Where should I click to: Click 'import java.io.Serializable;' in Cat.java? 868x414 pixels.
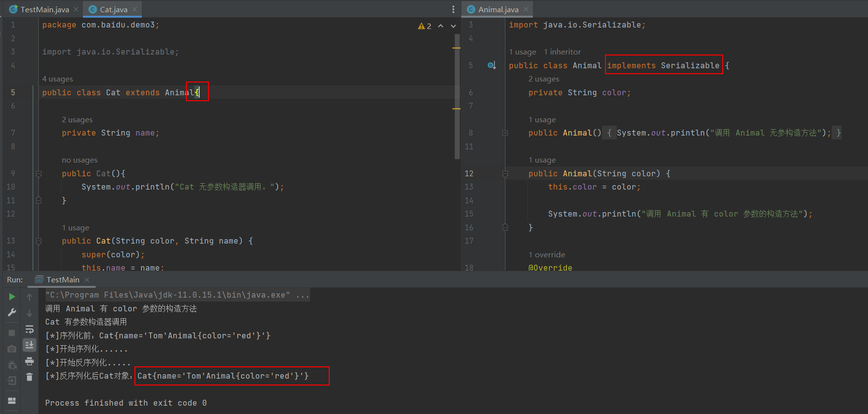(x=110, y=52)
